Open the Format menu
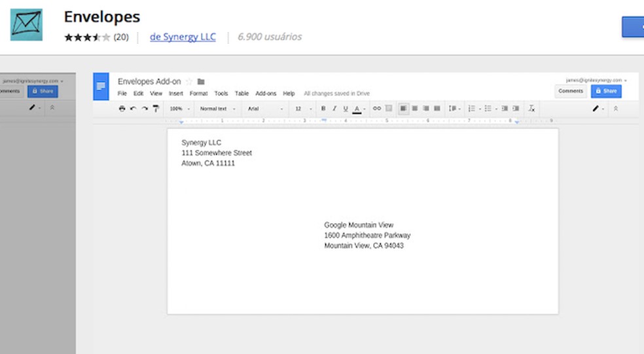The image size is (644, 354). pos(198,93)
